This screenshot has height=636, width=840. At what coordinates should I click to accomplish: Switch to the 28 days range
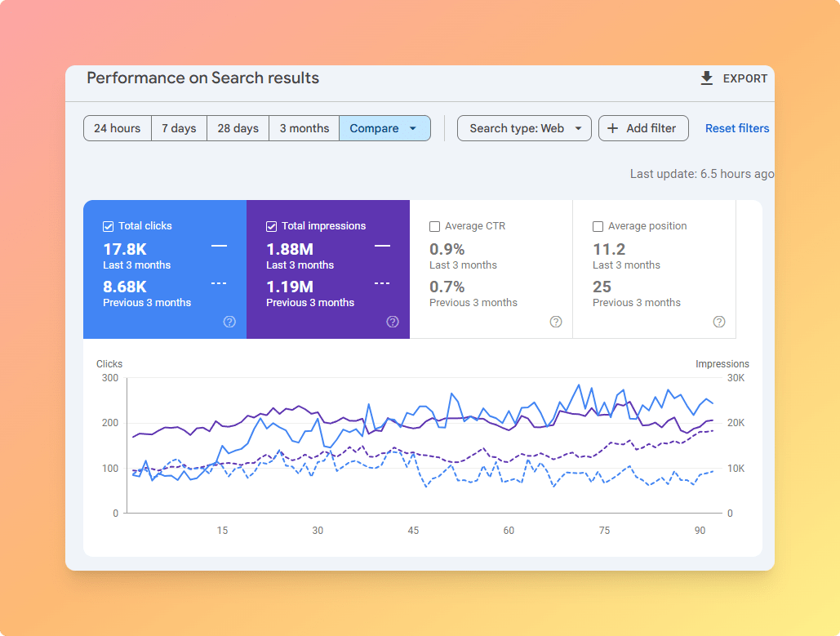pos(238,128)
